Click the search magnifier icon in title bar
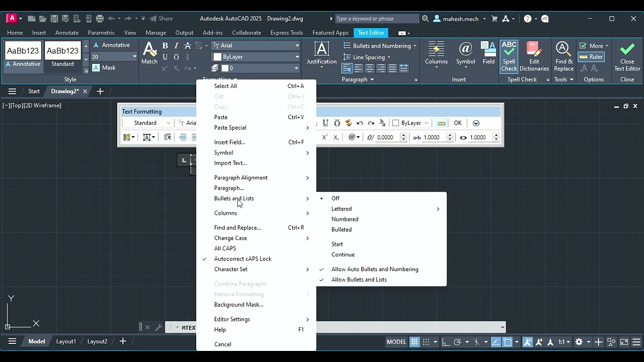The width and height of the screenshot is (644, 362). (426, 19)
